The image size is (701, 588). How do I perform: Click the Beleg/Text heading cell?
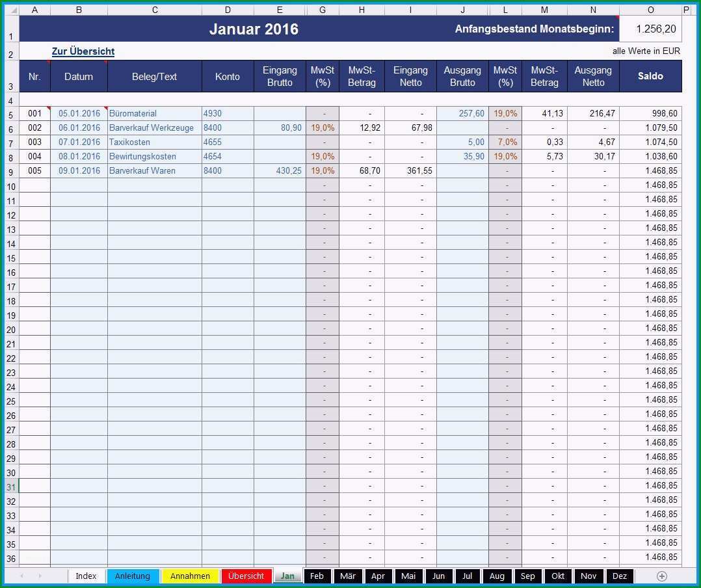click(x=155, y=76)
